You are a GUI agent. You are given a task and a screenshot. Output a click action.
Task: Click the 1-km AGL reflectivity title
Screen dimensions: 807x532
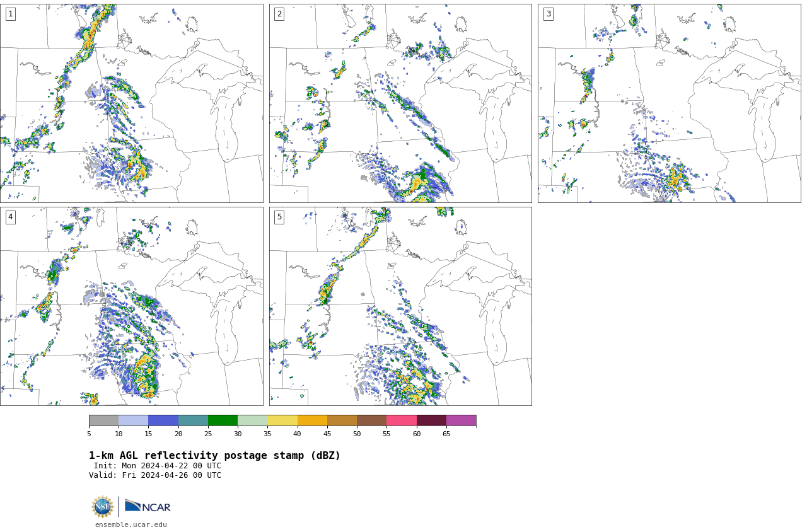(x=214, y=456)
